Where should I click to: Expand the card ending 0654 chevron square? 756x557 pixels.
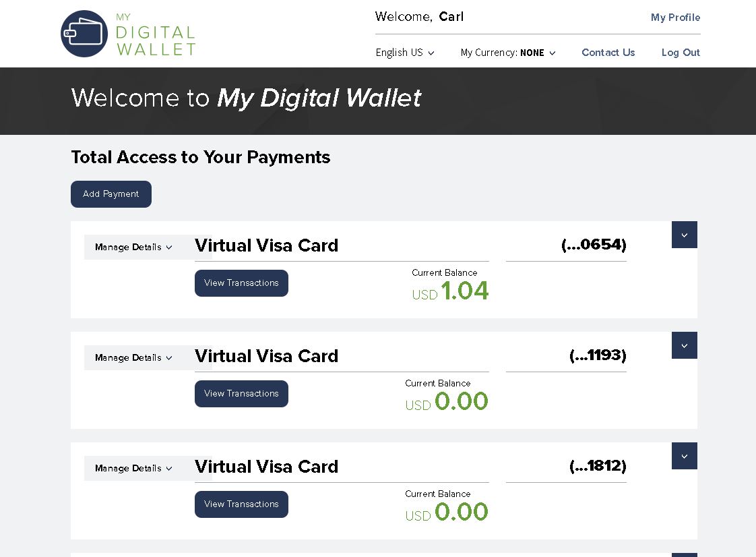pyautogui.click(x=684, y=235)
